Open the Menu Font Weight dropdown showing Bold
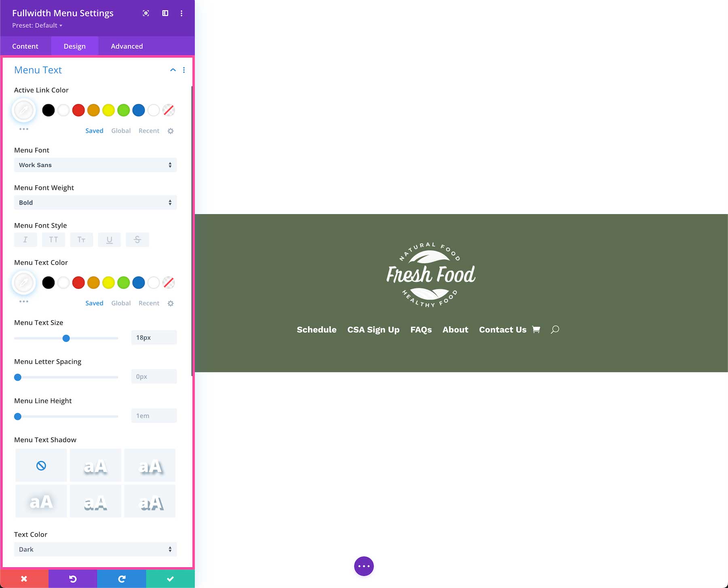 coord(95,202)
